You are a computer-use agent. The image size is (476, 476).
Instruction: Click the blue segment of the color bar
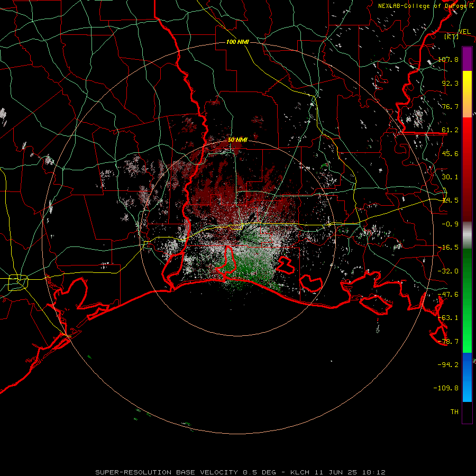pos(467,377)
